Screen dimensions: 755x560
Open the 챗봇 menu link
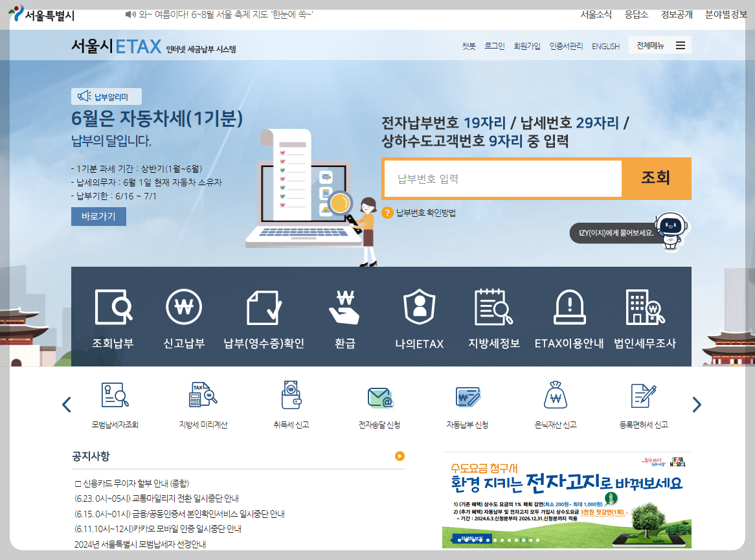click(x=469, y=46)
